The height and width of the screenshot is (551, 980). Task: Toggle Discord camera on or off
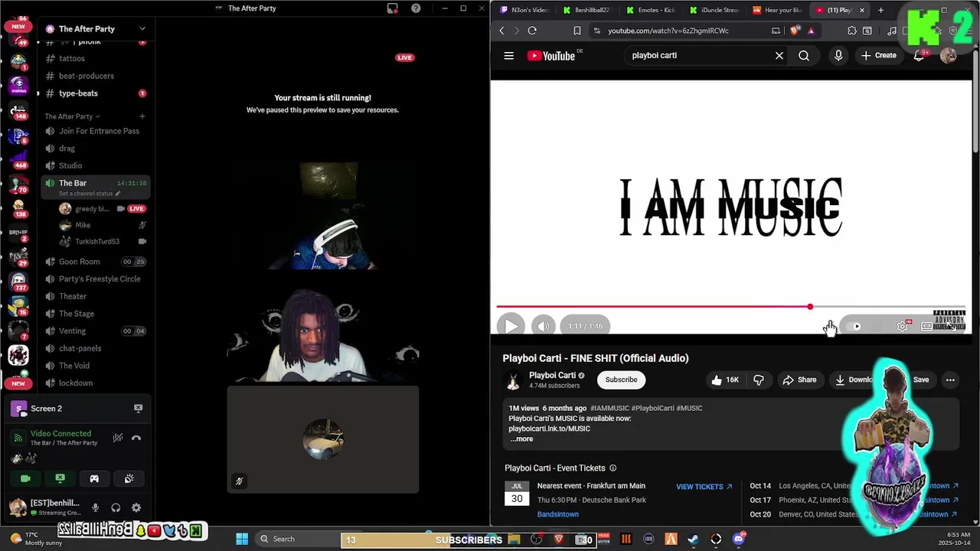tap(25, 478)
